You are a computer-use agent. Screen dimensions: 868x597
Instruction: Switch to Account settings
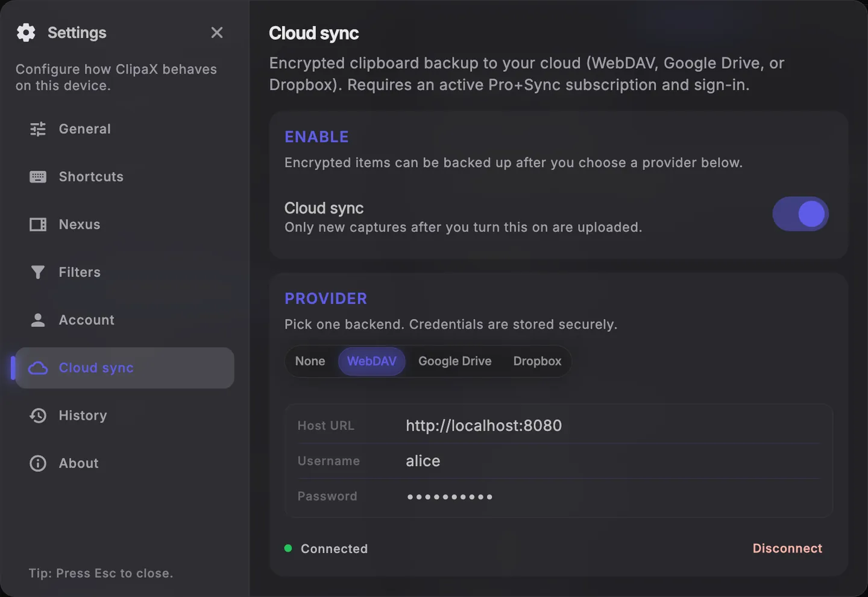125,320
